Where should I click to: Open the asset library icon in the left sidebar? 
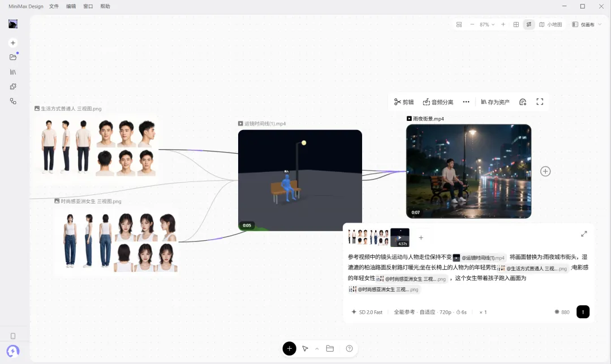click(x=13, y=72)
